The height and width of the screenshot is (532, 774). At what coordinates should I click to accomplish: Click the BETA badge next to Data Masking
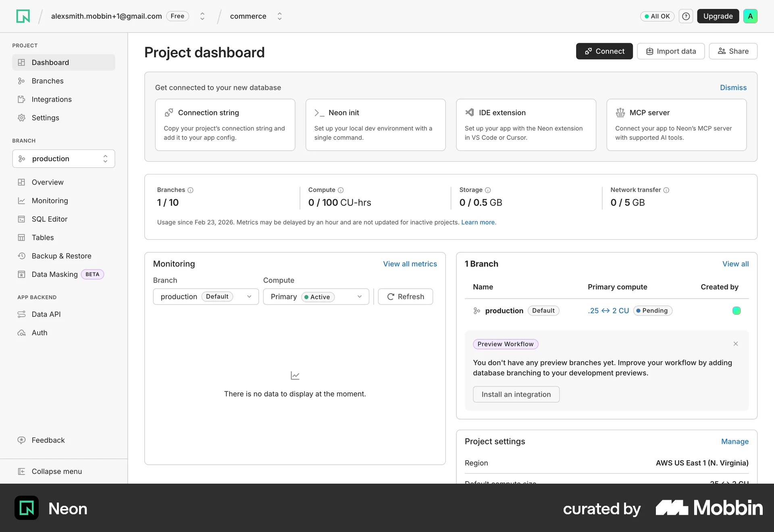[x=92, y=274]
